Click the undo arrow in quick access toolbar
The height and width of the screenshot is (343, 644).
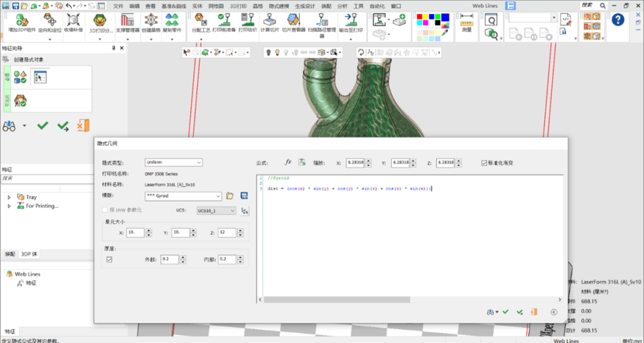tap(68, 6)
